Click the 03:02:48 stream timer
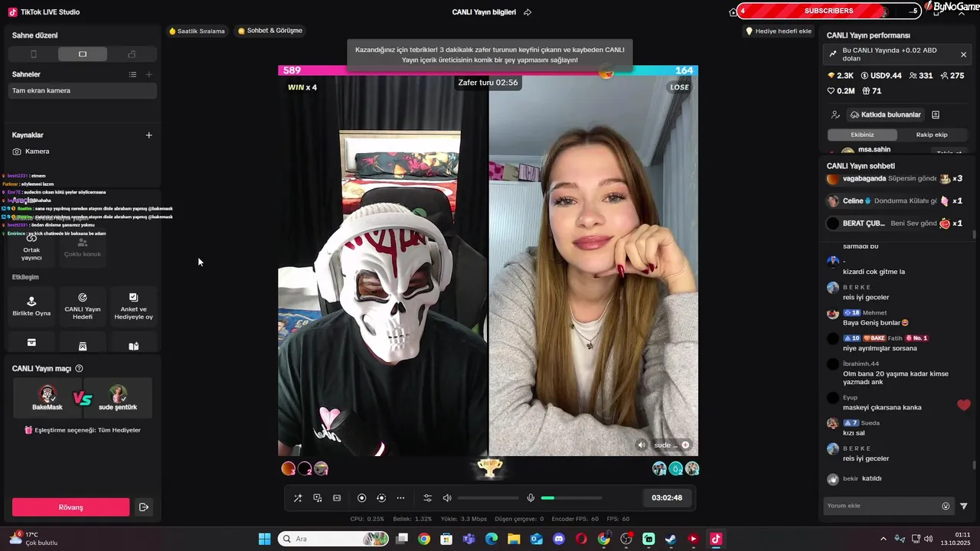This screenshot has height=551, width=980. coord(667,498)
